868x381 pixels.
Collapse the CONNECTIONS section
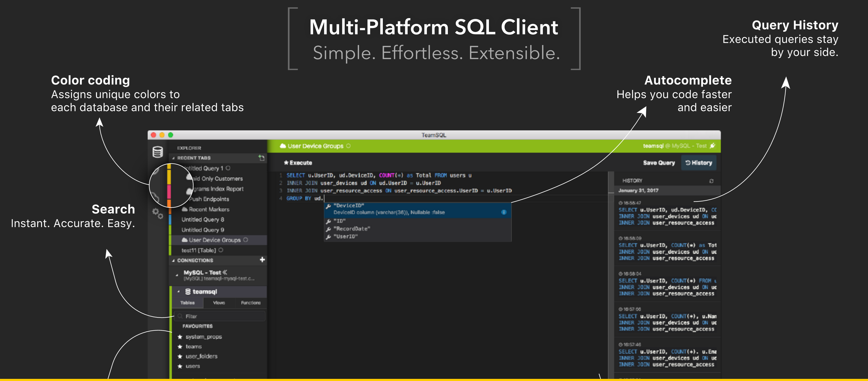[174, 260]
